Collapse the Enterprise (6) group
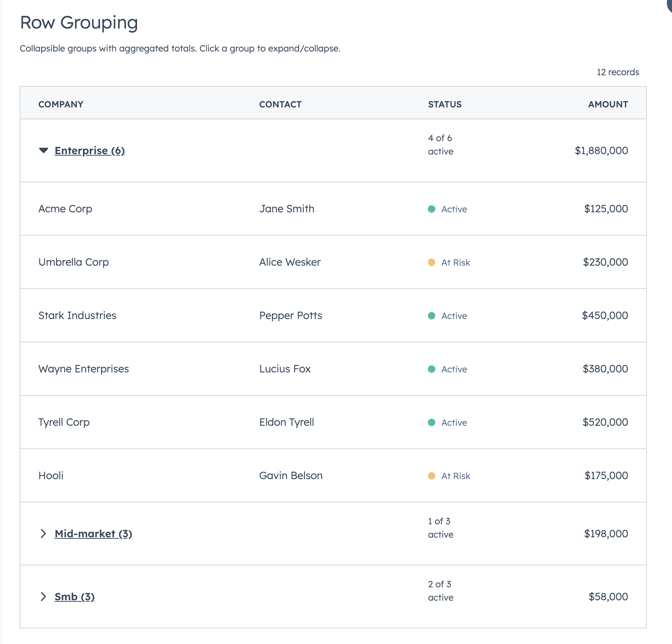The image size is (672, 644). [90, 150]
